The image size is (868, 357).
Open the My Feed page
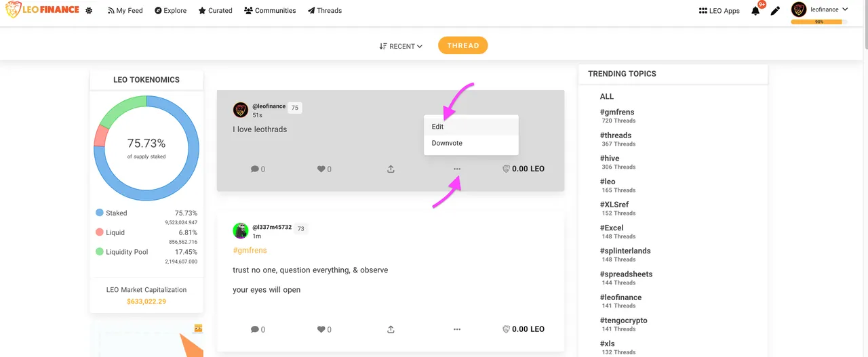pos(125,11)
